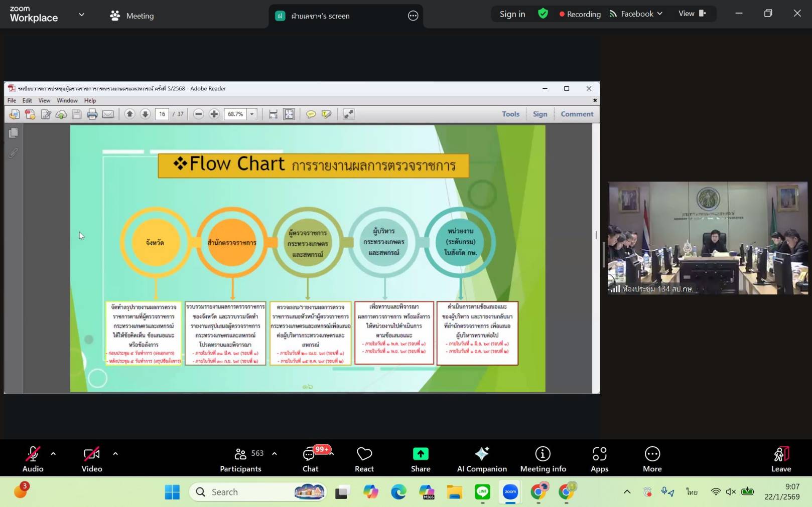Open Meeting info icon
The width and height of the screenshot is (812, 507).
[x=543, y=454]
